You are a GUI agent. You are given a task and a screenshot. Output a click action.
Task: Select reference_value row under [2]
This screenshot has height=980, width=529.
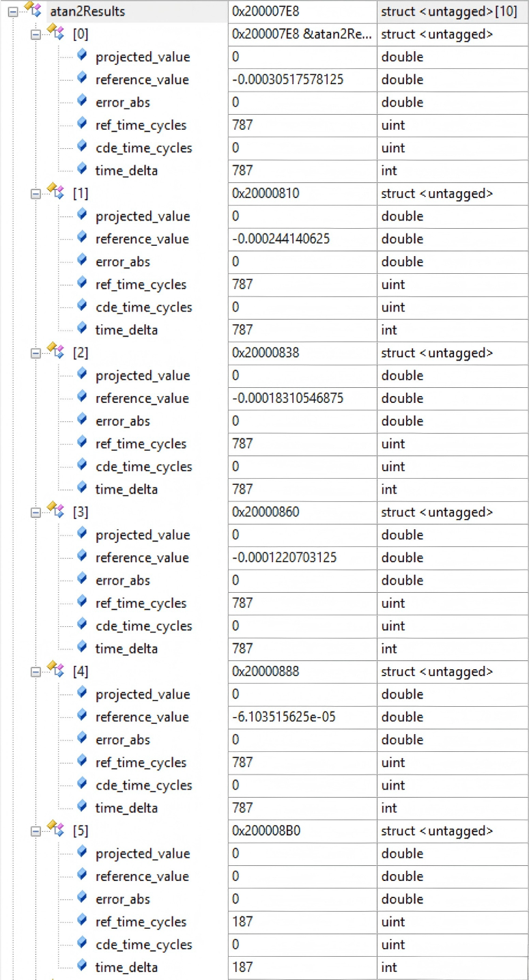(x=142, y=398)
